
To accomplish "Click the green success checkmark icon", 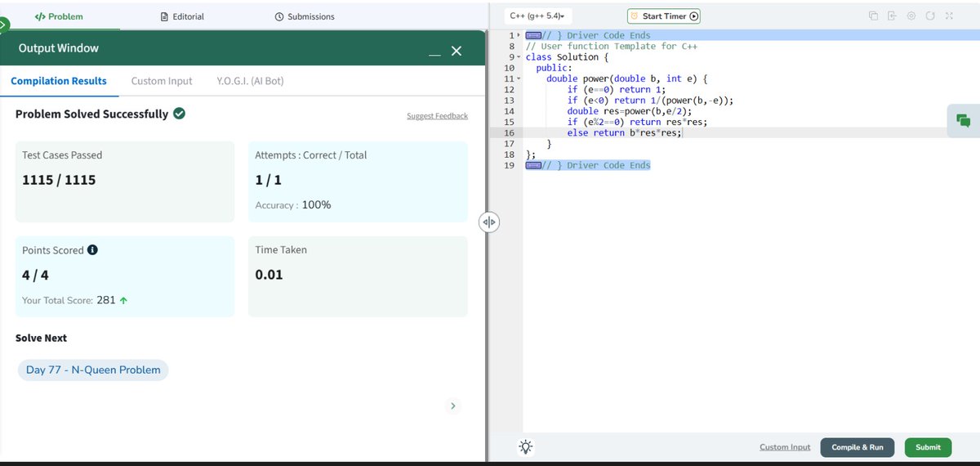I will pos(179,114).
